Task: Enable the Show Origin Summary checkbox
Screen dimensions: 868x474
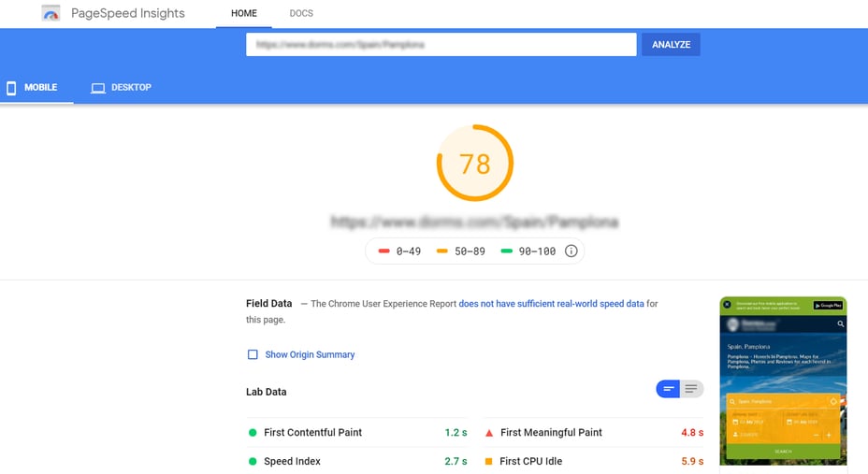Action: (253, 355)
